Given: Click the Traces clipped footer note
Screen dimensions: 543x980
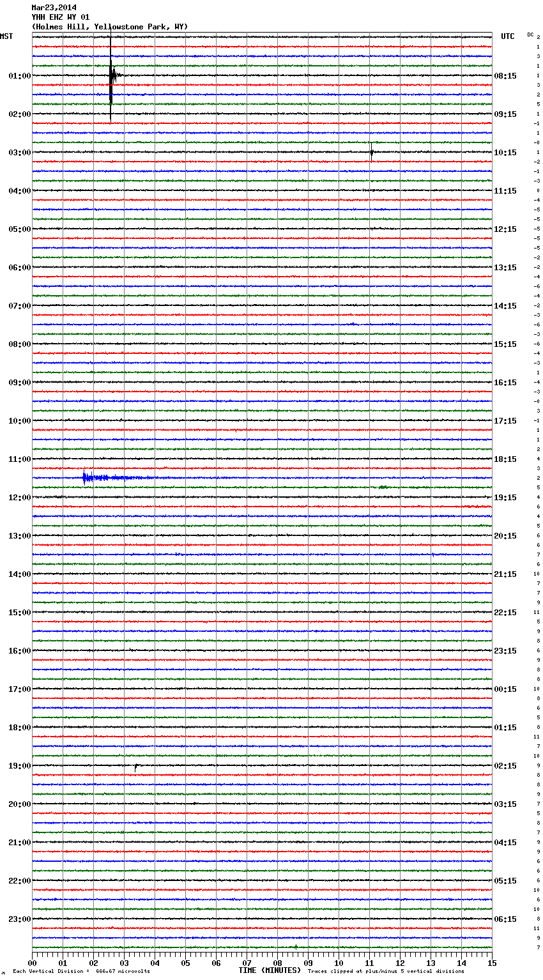Looking at the screenshot, I should coord(386,972).
